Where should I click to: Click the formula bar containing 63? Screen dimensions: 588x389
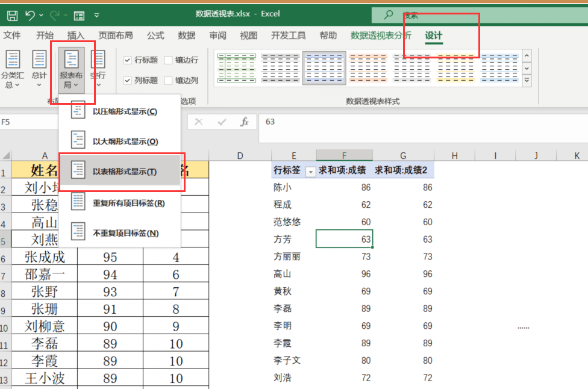click(423, 128)
